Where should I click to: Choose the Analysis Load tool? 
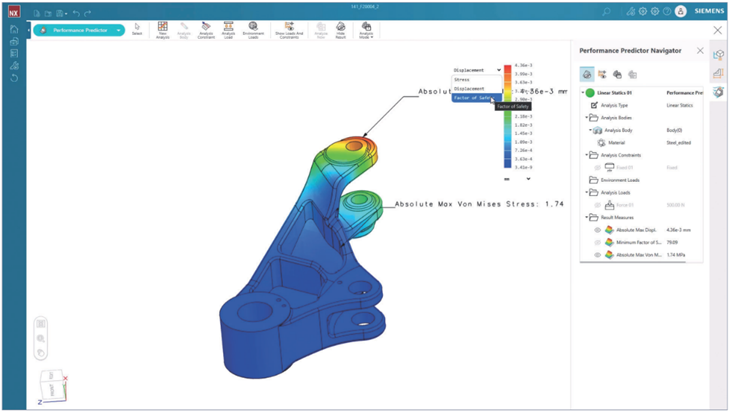point(229,27)
